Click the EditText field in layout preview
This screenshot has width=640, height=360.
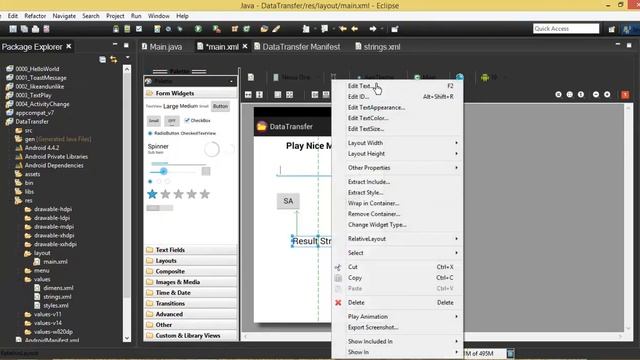pos(304,170)
